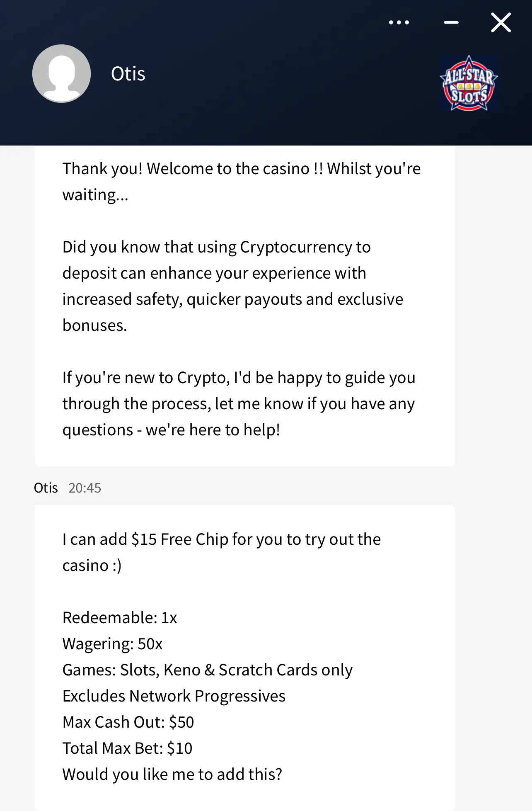Click the 'Games: Slots, Keno & Scratch Cards only' line
Screen dimensions: 532x811
207,670
